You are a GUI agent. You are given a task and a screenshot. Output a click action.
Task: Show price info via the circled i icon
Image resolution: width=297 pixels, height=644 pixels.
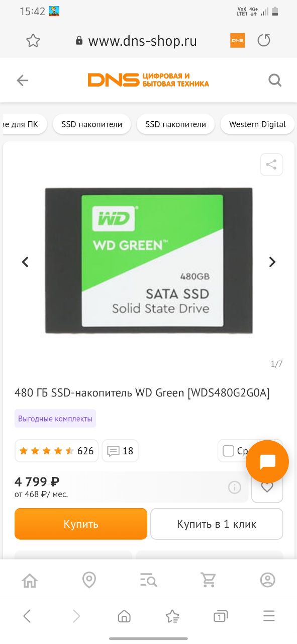point(235,487)
